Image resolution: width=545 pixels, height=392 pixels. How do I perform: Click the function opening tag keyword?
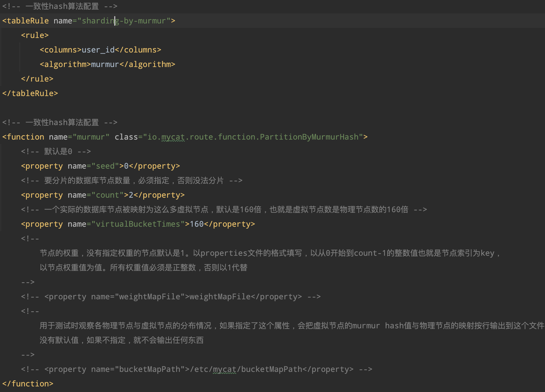click(25, 137)
